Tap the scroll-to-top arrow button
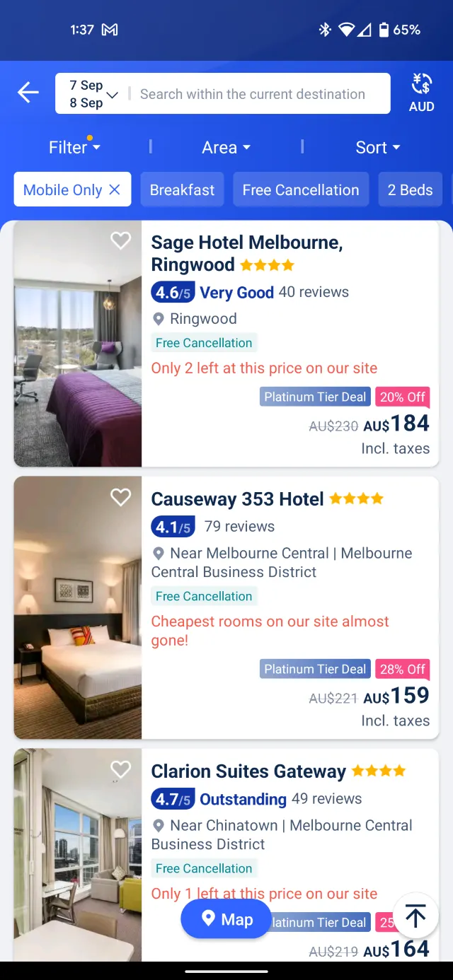 point(415,916)
